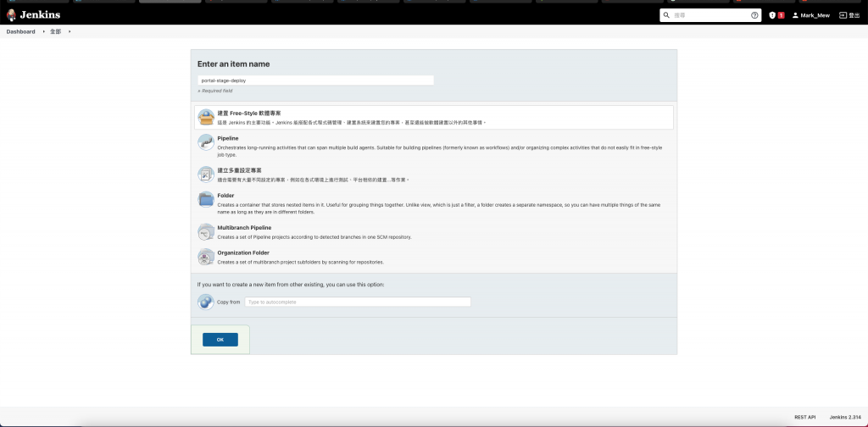Viewport: 868px width, 427px height.
Task: Choose the Multibranch Pipeline title
Action: tap(244, 228)
